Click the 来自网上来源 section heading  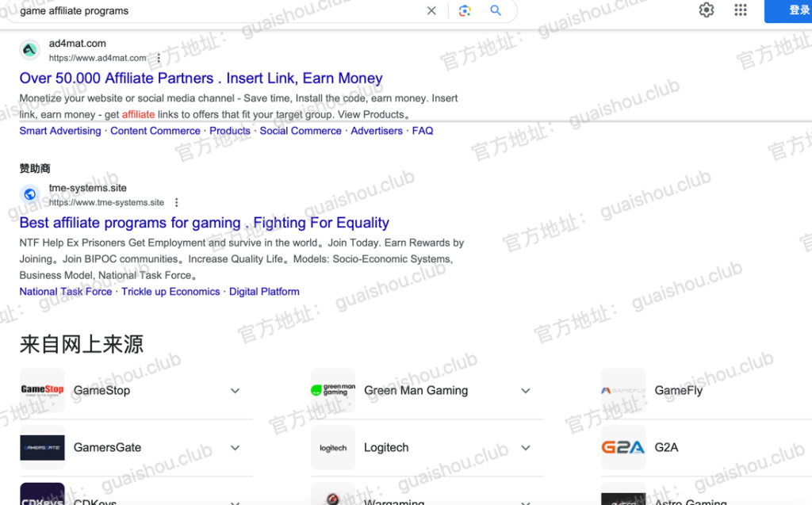tap(82, 344)
